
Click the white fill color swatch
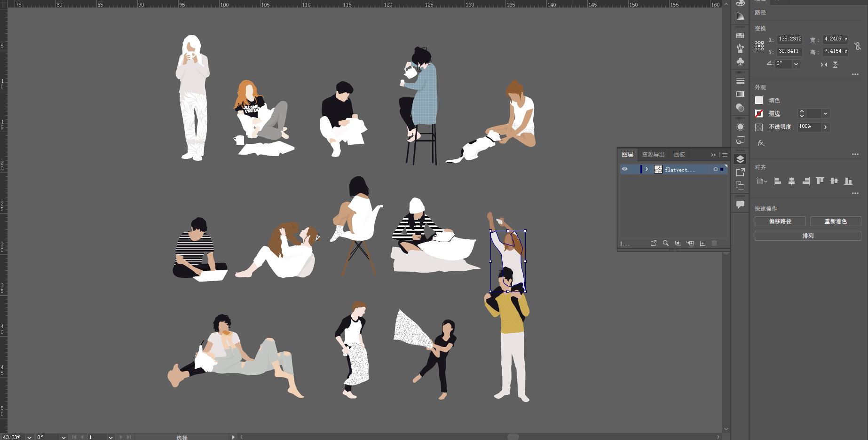coord(759,100)
